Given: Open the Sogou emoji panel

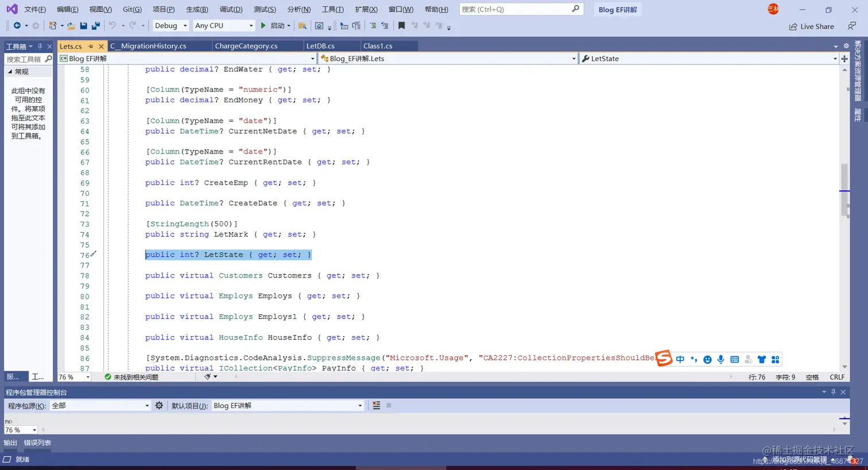Looking at the screenshot, I should pyautogui.click(x=707, y=359).
